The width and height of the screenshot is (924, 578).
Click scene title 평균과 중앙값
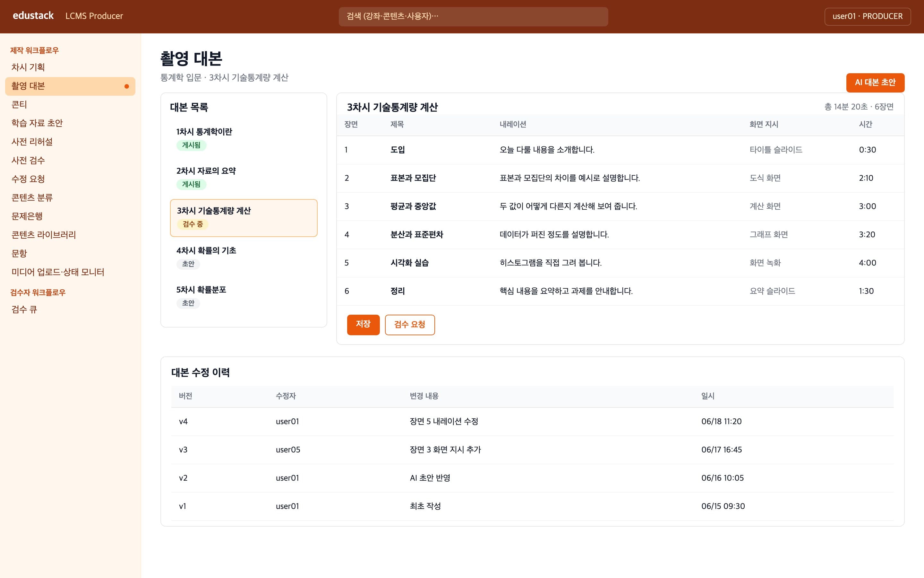[413, 206]
